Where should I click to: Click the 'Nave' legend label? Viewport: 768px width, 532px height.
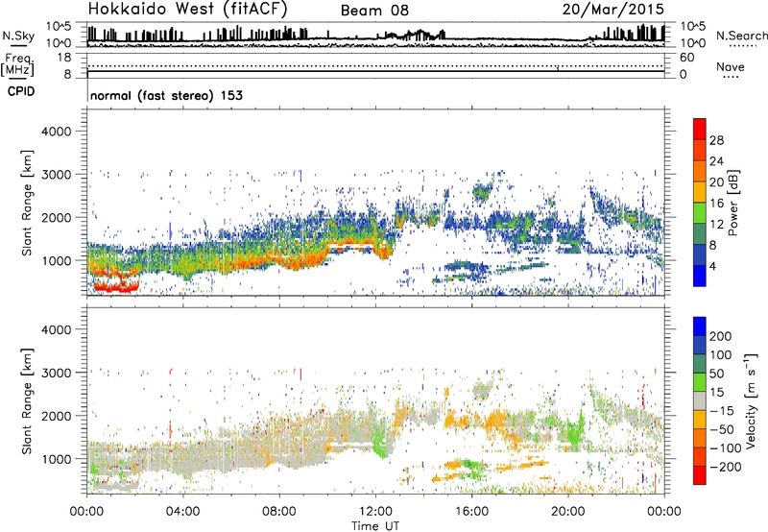(731, 66)
